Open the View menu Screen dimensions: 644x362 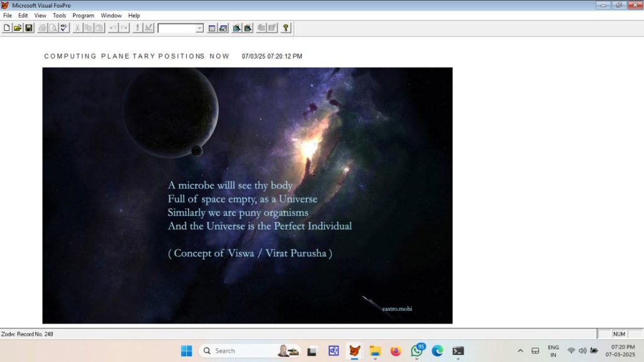pyautogui.click(x=40, y=15)
